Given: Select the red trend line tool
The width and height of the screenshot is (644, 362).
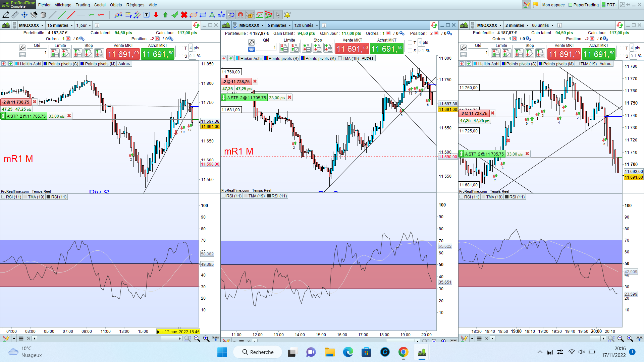Looking at the screenshot, I should click(71, 15).
